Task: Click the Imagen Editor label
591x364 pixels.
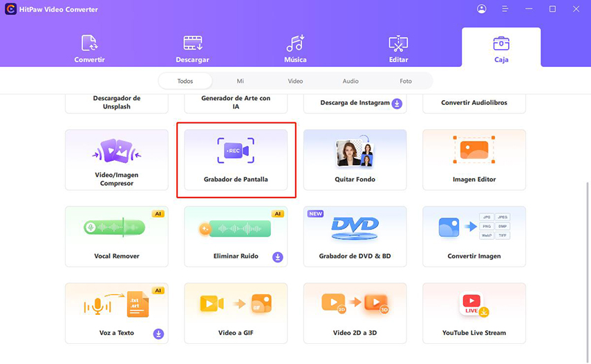Action: coord(474,180)
